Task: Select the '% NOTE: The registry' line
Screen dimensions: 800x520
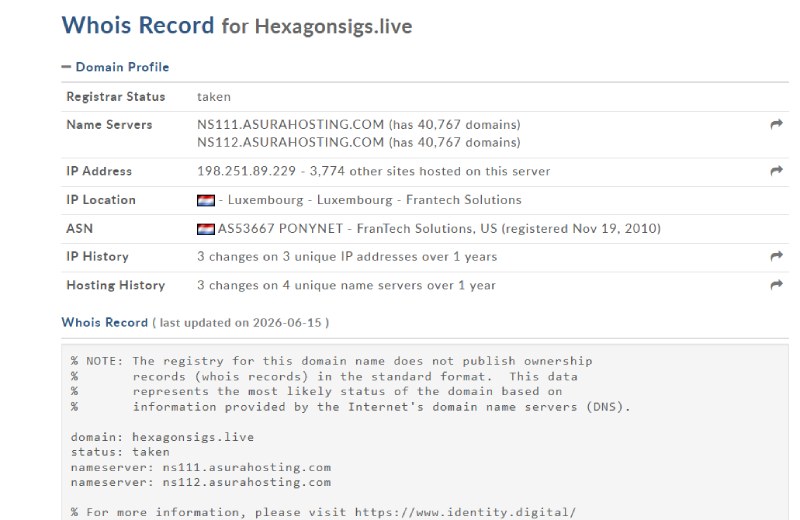Action: click(332, 361)
